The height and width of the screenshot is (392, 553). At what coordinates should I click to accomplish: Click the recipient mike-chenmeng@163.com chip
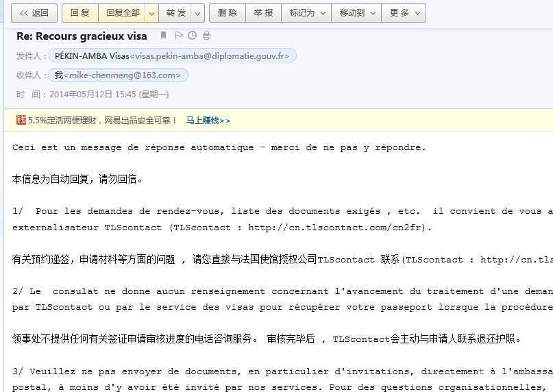118,75
